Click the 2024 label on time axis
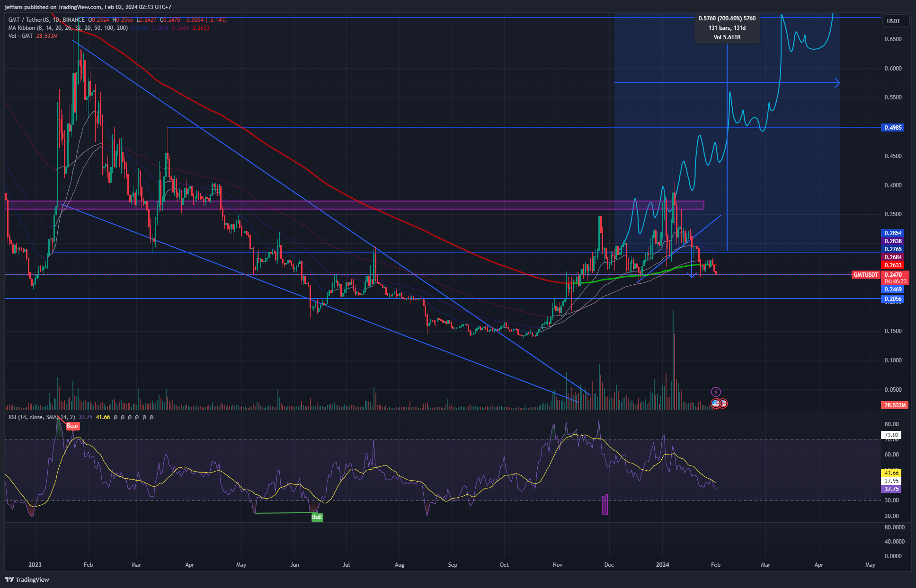 tap(662, 565)
